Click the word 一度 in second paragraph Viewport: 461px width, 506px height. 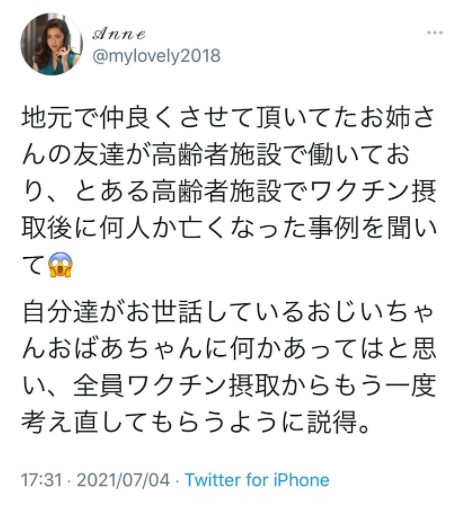[x=411, y=386]
